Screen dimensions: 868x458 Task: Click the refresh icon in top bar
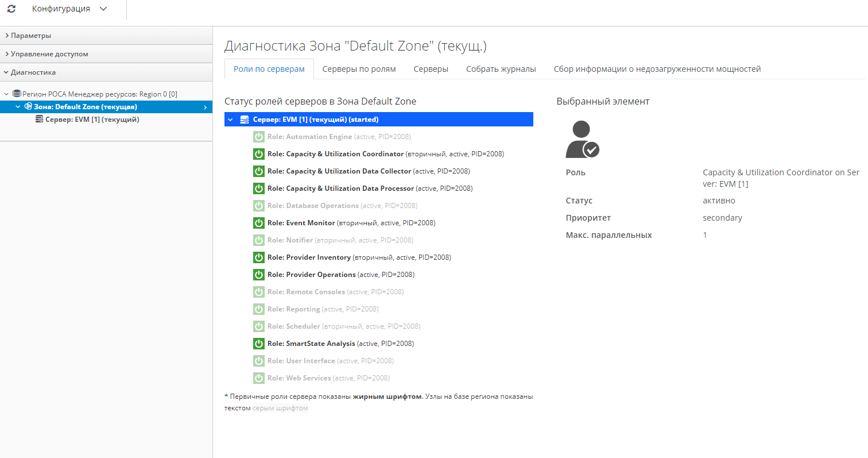[11, 9]
